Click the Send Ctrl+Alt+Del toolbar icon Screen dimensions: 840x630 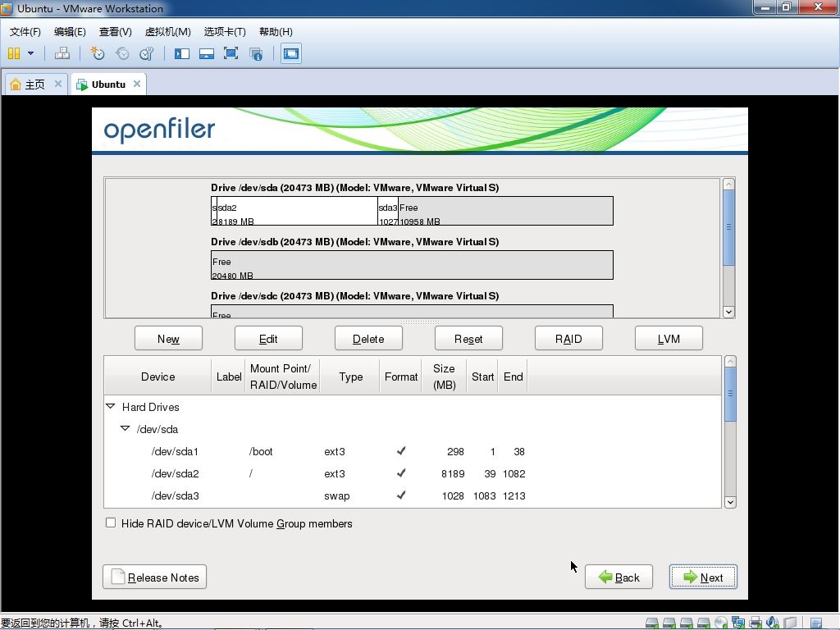point(62,53)
